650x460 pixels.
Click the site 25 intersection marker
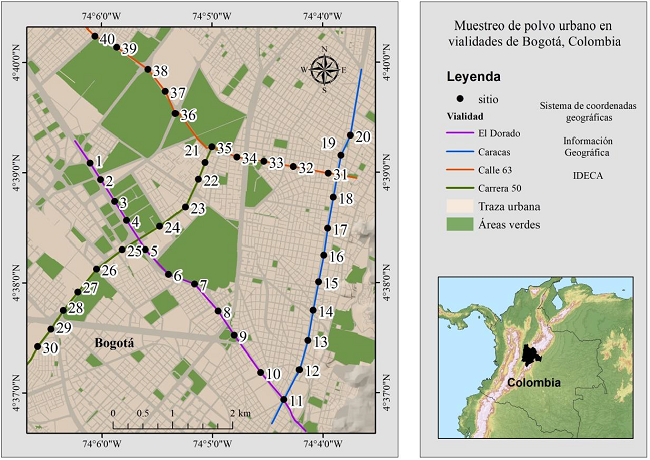(x=123, y=250)
